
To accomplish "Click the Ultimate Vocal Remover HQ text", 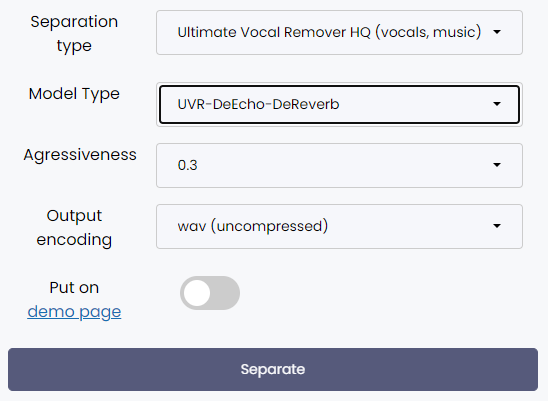I will [274, 32].
